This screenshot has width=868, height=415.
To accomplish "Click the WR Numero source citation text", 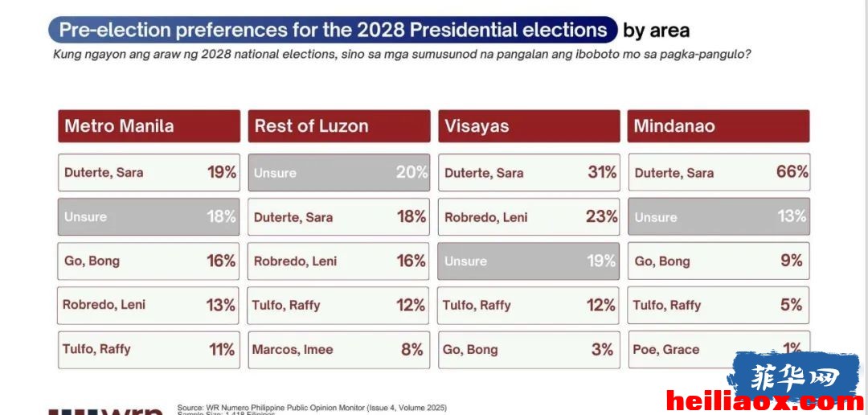I will click(312, 409).
